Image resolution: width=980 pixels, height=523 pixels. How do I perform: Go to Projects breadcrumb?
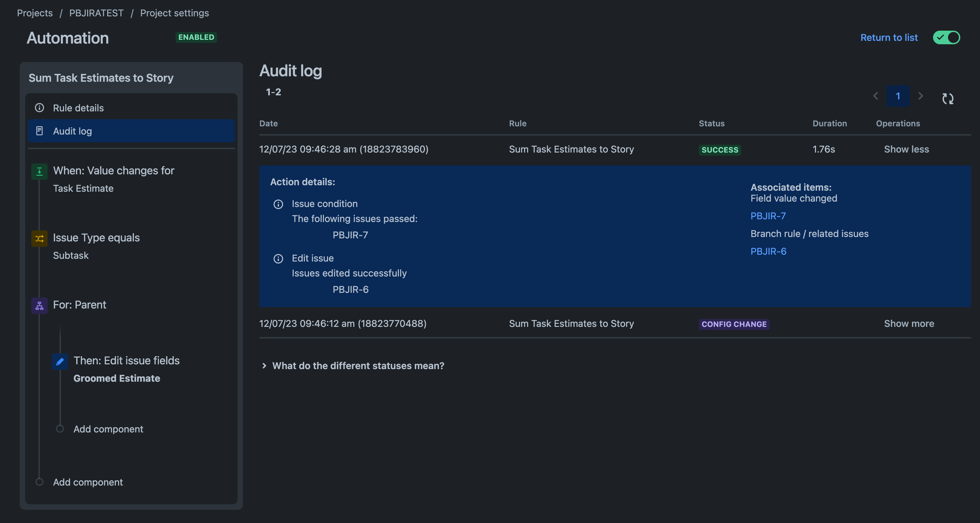tap(35, 13)
